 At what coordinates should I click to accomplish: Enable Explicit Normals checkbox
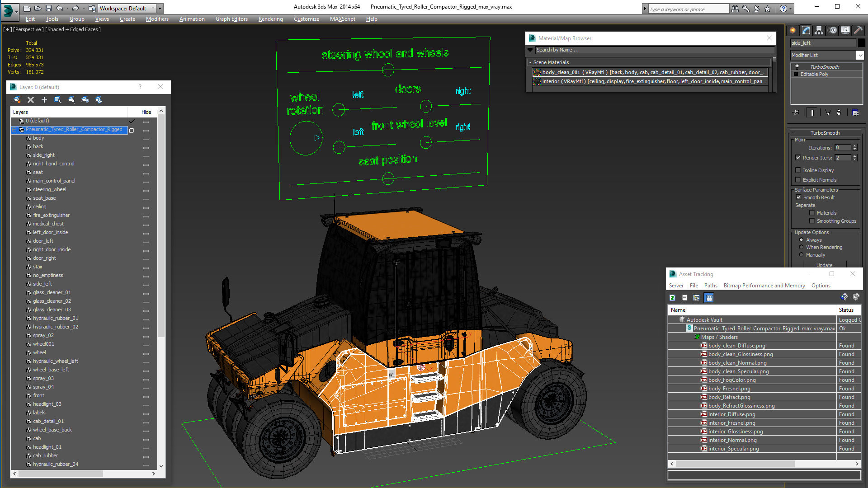[798, 180]
